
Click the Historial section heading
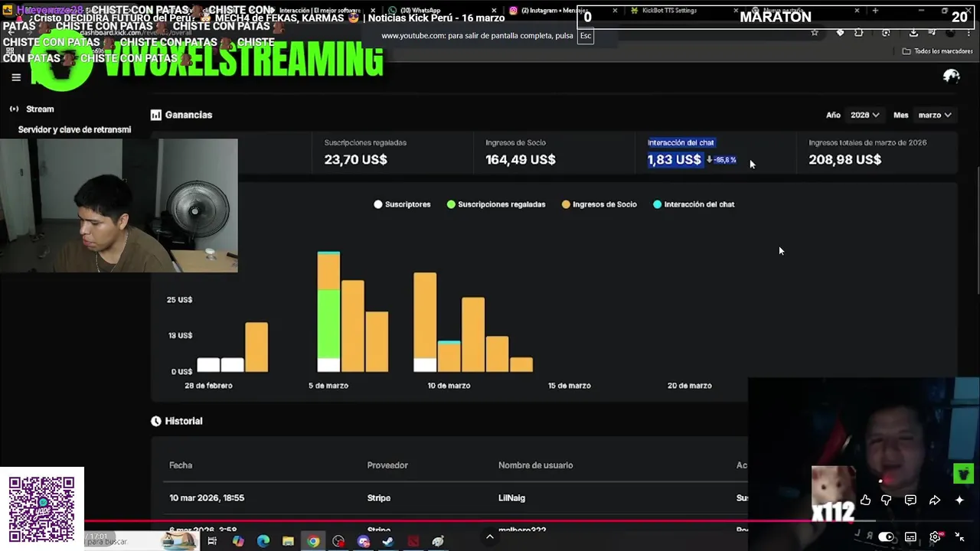pos(184,422)
